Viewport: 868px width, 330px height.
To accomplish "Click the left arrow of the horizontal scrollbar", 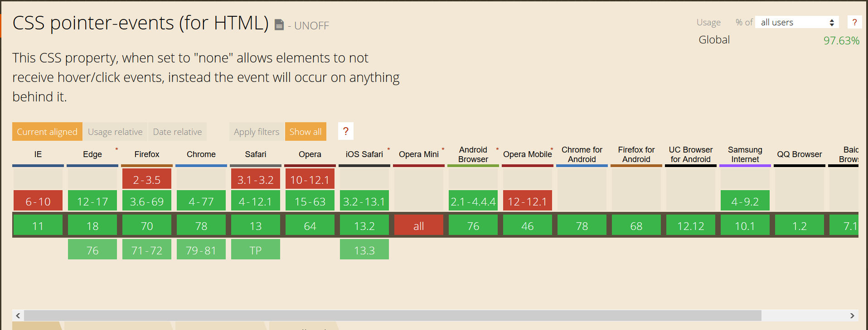I will point(18,316).
